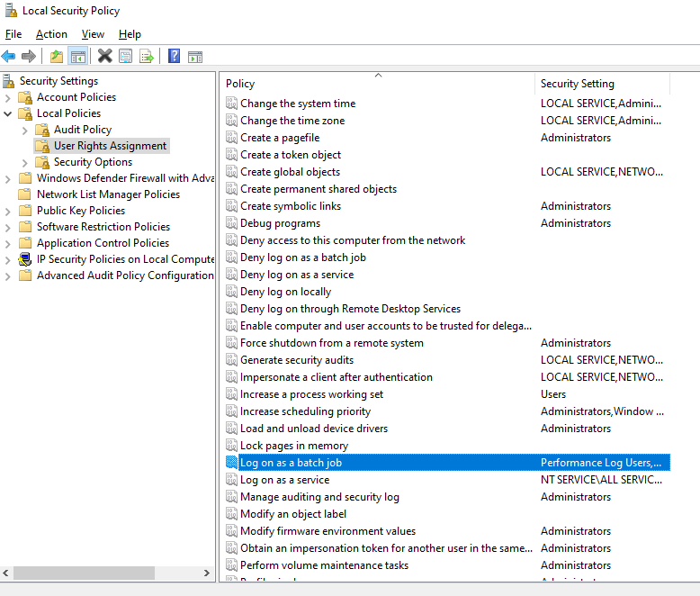
Task: Toggle the Show/Hide Console Tree icon
Action: (x=77, y=57)
